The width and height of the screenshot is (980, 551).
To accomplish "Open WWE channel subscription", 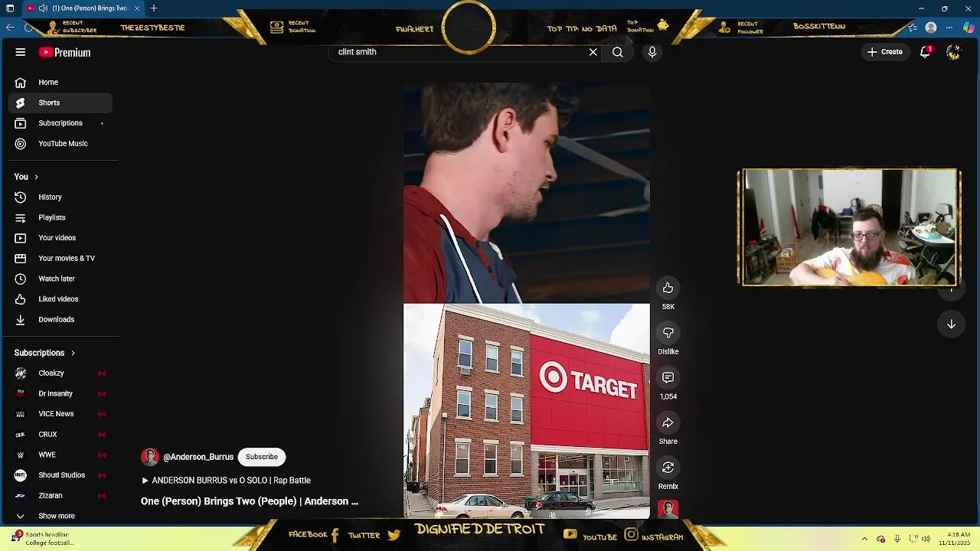I will click(x=60, y=455).
